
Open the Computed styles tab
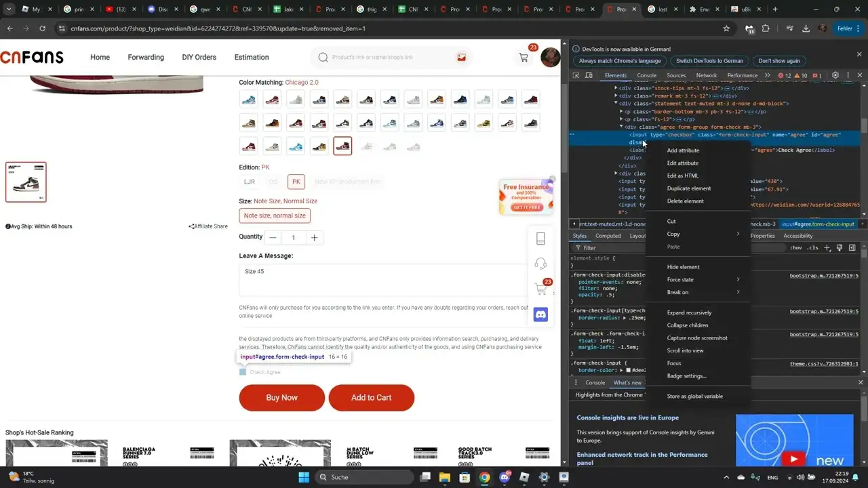(x=608, y=236)
